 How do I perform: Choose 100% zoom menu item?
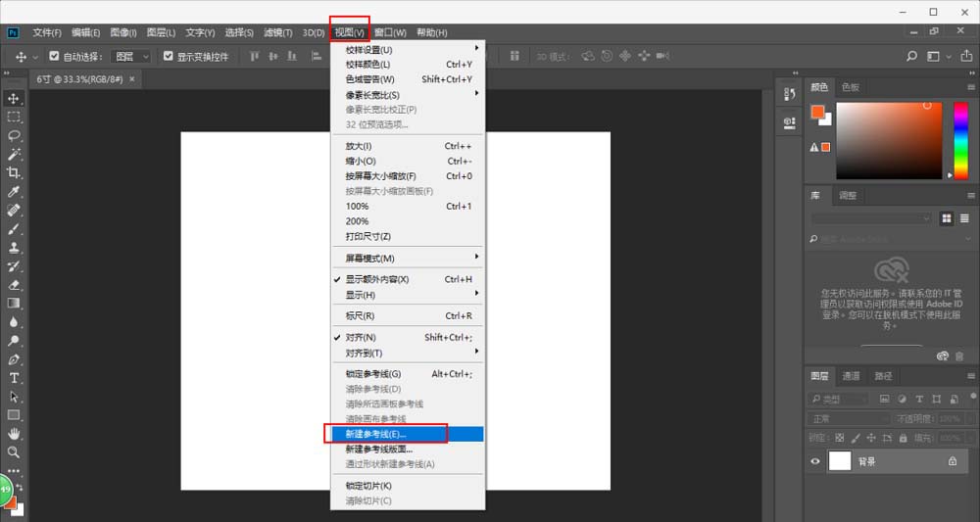pos(408,206)
